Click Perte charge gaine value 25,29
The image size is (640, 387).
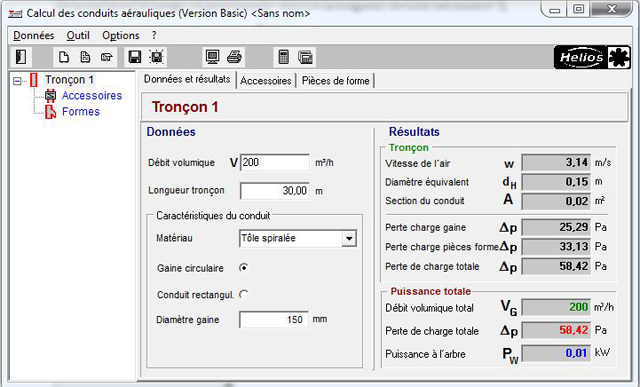(x=556, y=227)
